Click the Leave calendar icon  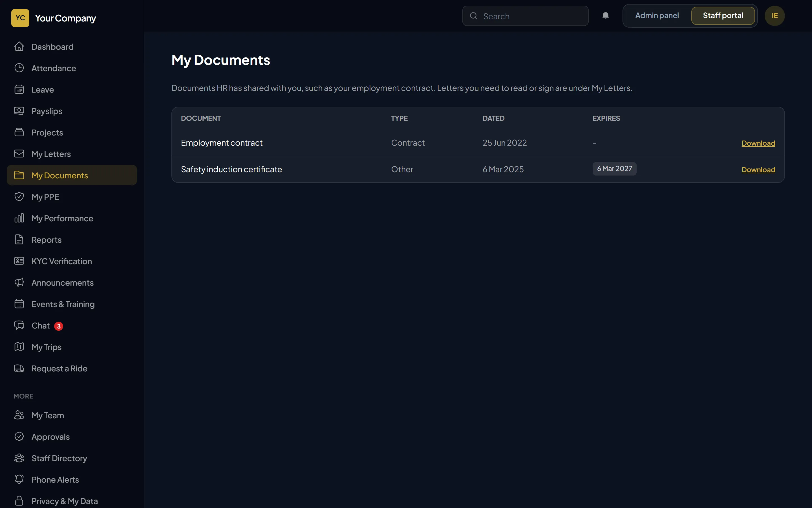tap(19, 89)
